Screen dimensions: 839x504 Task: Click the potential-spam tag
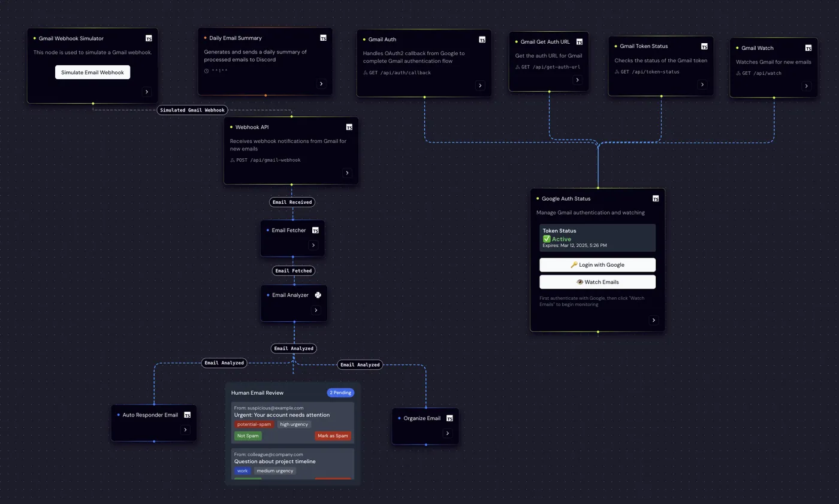click(x=253, y=424)
